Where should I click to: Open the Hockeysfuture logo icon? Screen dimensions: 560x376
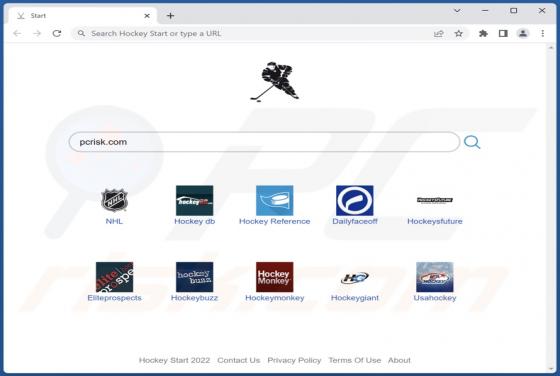(435, 200)
